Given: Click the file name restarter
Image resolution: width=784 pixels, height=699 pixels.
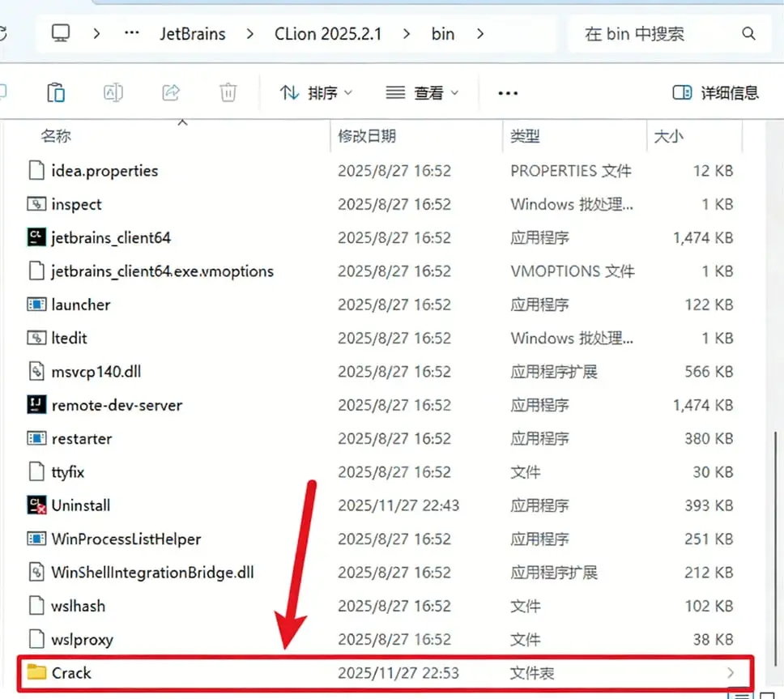Looking at the screenshot, I should [82, 439].
